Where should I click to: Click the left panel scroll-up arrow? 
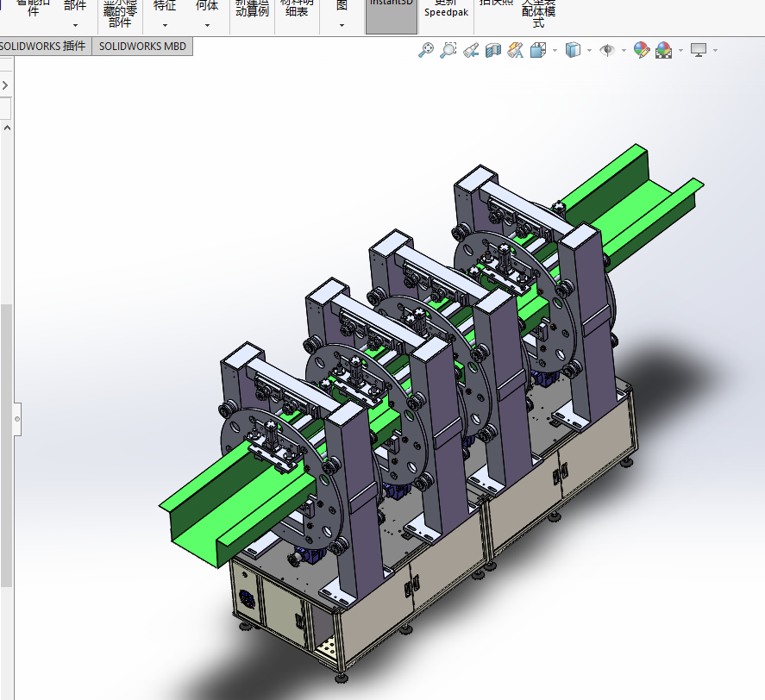pyautogui.click(x=7, y=128)
